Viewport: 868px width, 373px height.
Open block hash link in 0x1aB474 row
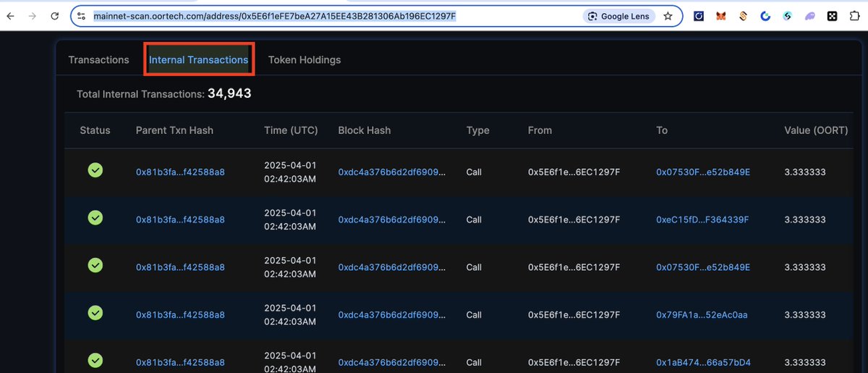click(391, 362)
